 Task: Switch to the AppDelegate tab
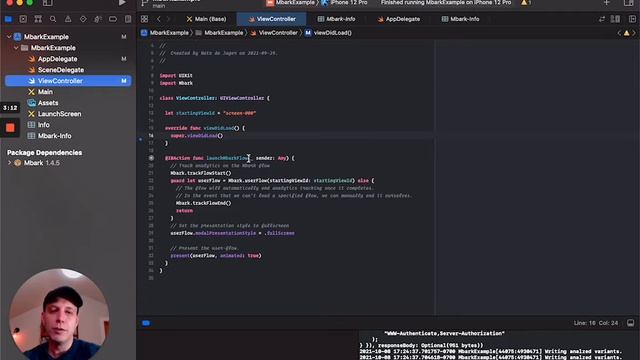[x=399, y=19]
